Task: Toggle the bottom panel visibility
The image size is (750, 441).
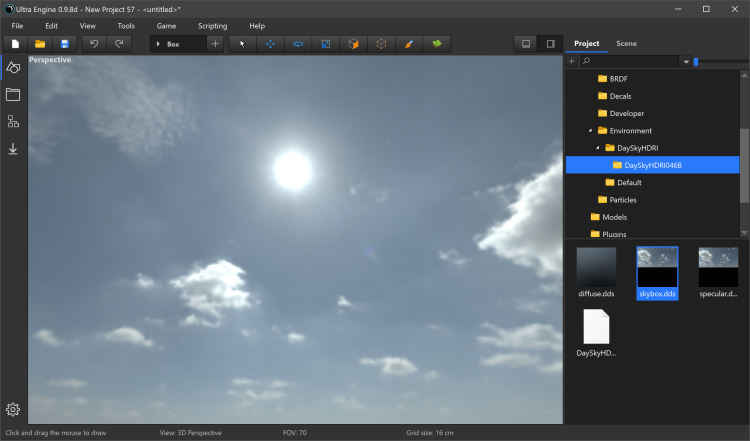Action: [x=526, y=44]
